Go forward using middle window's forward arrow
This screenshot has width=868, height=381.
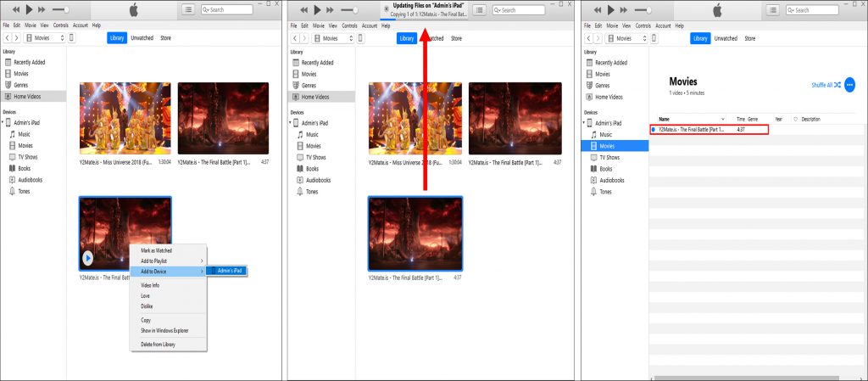click(305, 38)
